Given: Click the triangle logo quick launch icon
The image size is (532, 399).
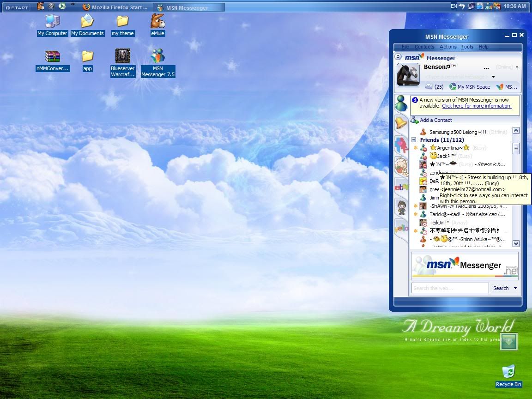Looking at the screenshot, I should point(51,6).
